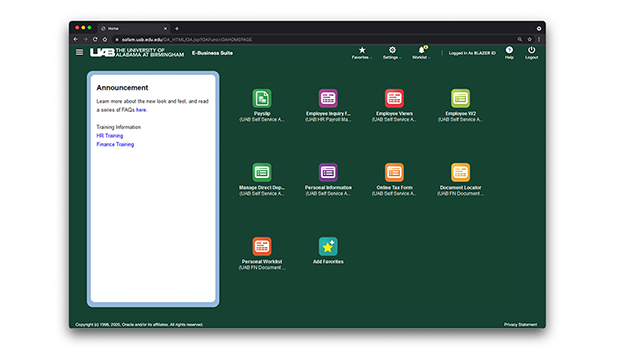Open the Document Locator tile icon
Screen dimensions: 640x360
coord(460,172)
